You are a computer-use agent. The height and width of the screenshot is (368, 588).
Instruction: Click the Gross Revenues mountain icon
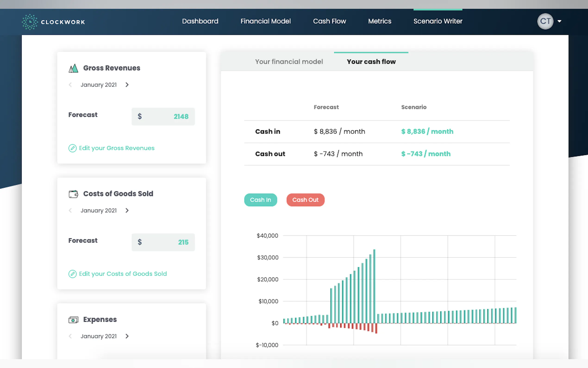click(73, 68)
